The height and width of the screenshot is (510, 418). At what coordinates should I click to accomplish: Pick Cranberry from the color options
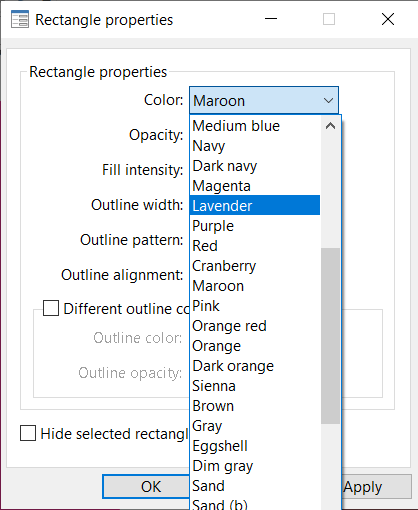click(x=255, y=266)
